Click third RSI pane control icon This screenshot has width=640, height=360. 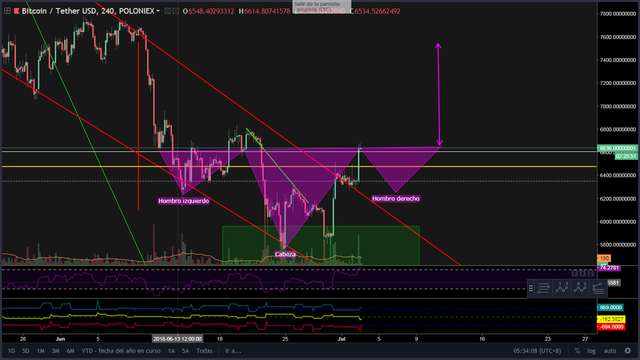click(x=591, y=273)
